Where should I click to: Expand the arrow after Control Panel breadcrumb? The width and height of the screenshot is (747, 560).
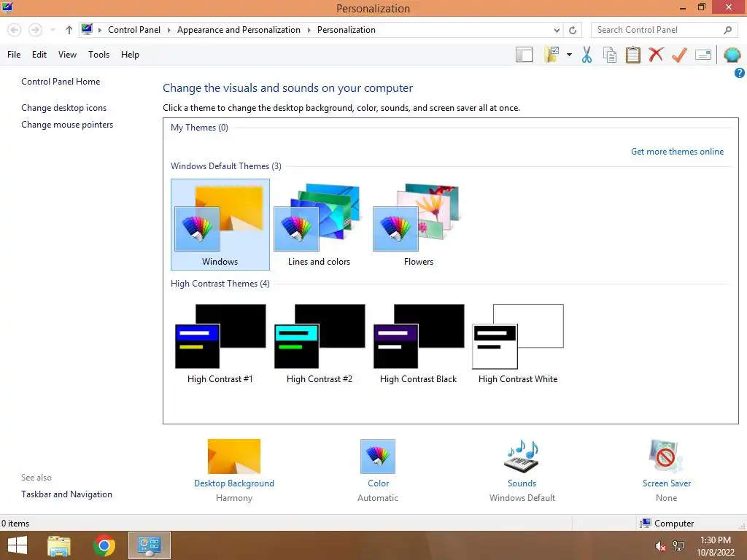click(169, 30)
